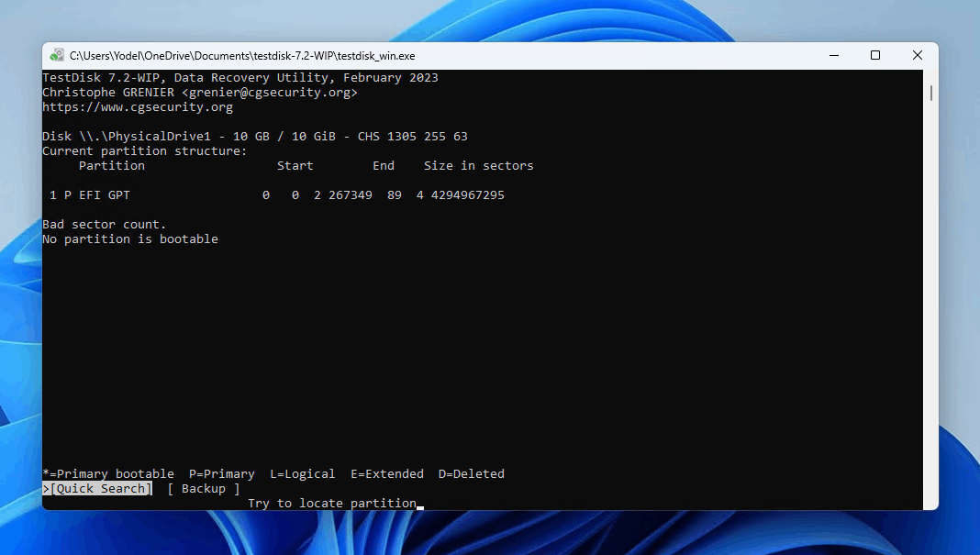Click the TestDisk app icon in title bar
Image resolution: width=980 pixels, height=555 pixels.
coord(57,56)
